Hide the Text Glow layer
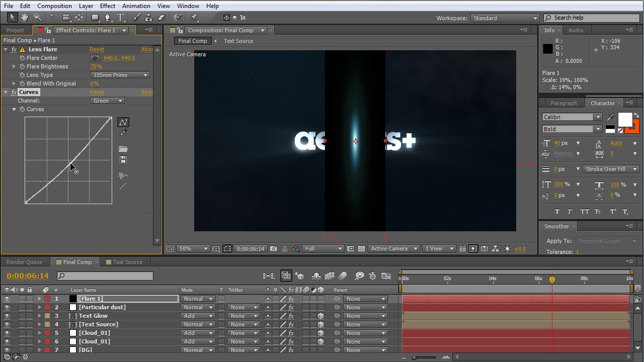 [7, 316]
